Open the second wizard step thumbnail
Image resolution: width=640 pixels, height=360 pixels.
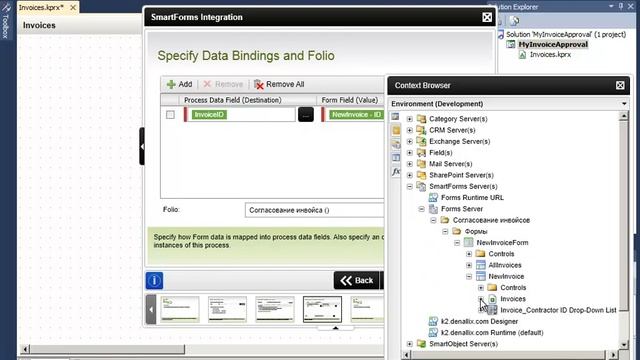tap(227, 309)
